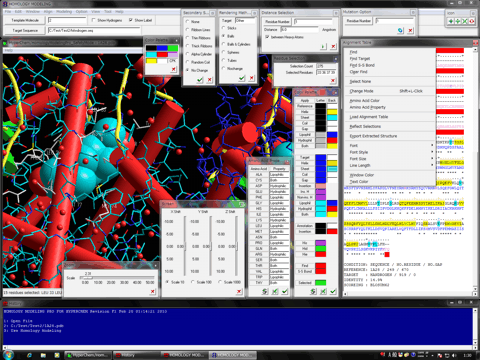Select the Spheres rendering option
Screen dimensions: 480x360
pyautogui.click(x=224, y=52)
